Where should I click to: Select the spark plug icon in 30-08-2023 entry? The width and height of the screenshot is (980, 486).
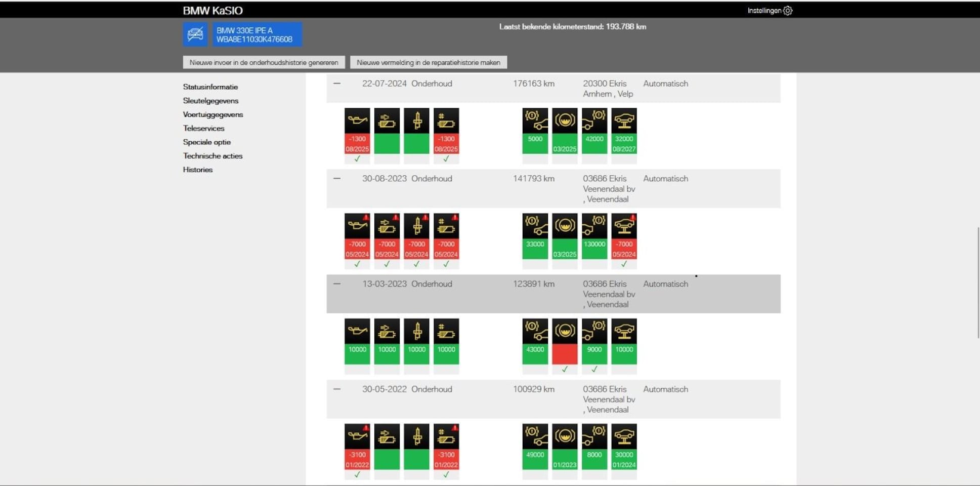click(x=417, y=226)
